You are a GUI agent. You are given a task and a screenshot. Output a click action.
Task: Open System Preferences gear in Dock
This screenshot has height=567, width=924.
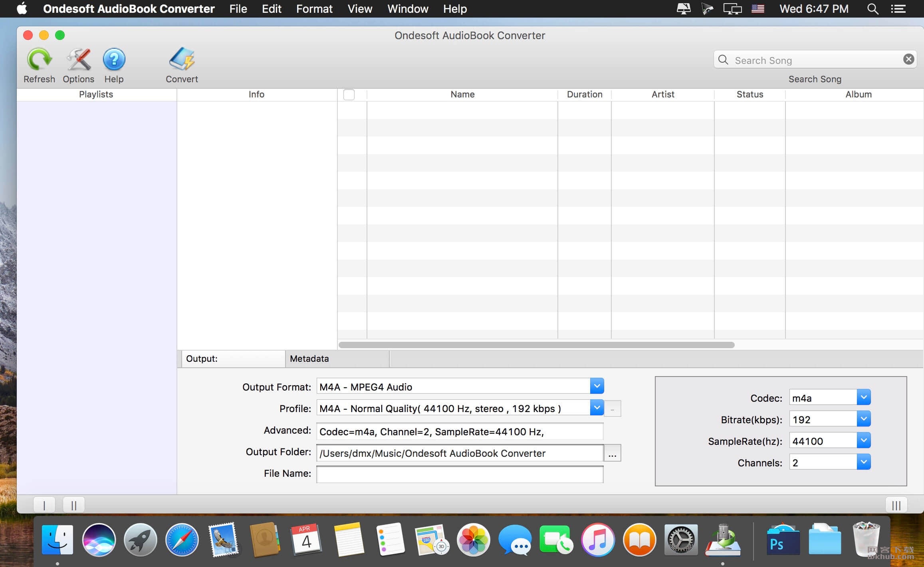pos(681,540)
